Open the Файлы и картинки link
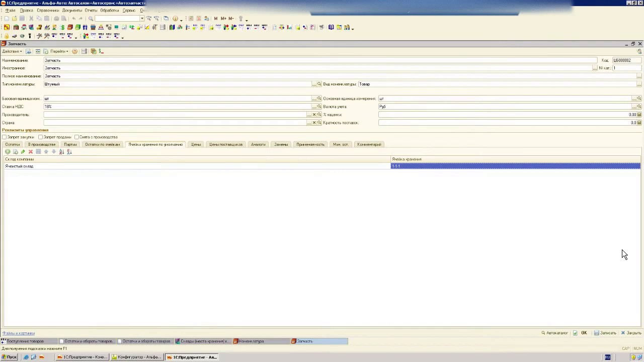 click(19, 333)
